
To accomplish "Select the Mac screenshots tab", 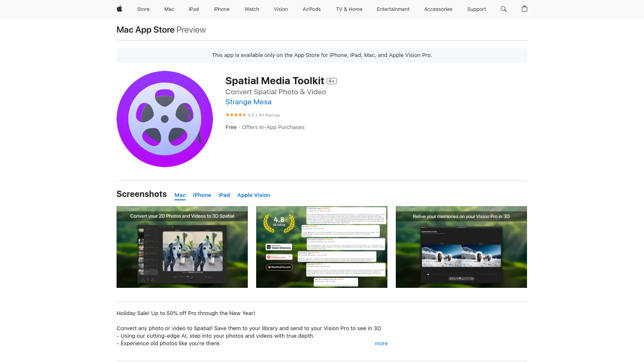I will coord(180,195).
